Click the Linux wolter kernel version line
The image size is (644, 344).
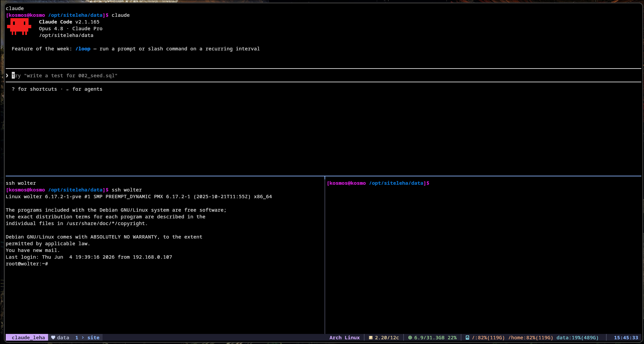[x=139, y=197]
